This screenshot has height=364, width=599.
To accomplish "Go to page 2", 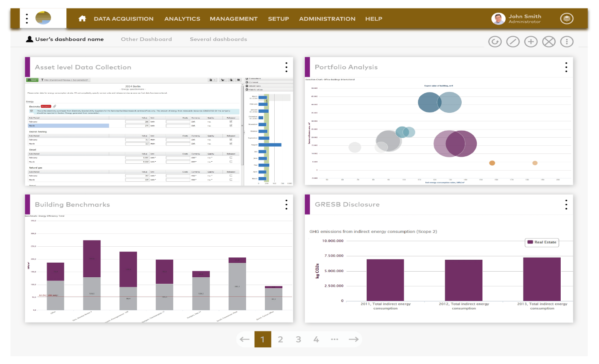I will click(x=280, y=339).
